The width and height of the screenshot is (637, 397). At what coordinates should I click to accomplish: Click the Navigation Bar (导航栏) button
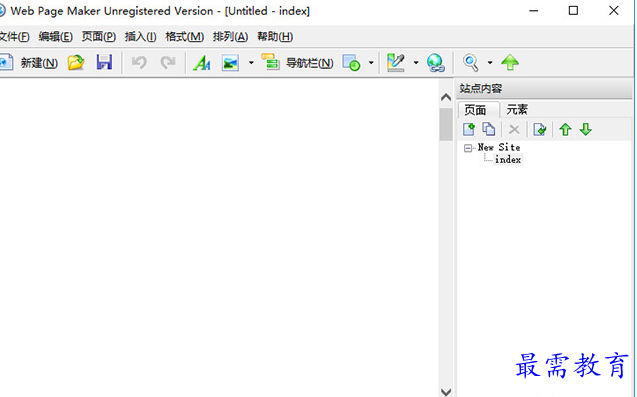297,63
